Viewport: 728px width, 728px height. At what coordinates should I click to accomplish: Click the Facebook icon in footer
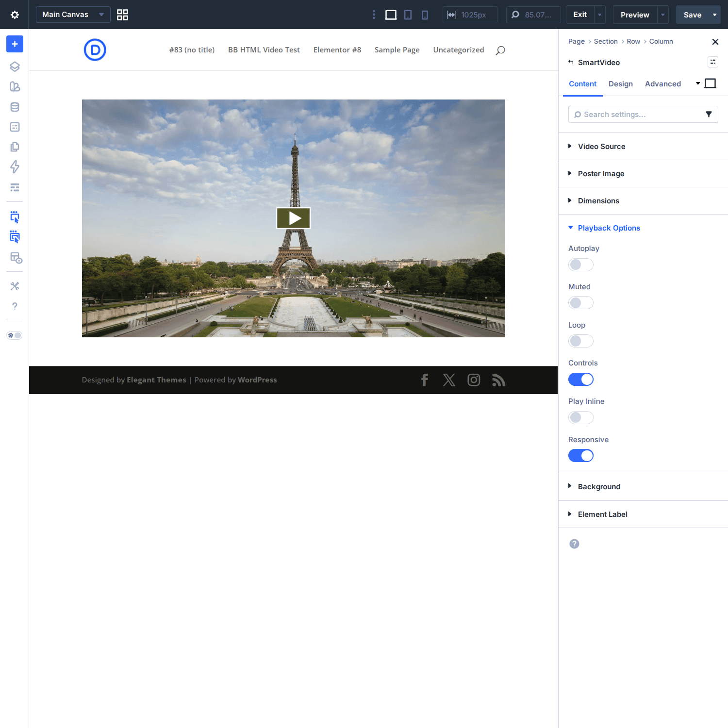[425, 380]
